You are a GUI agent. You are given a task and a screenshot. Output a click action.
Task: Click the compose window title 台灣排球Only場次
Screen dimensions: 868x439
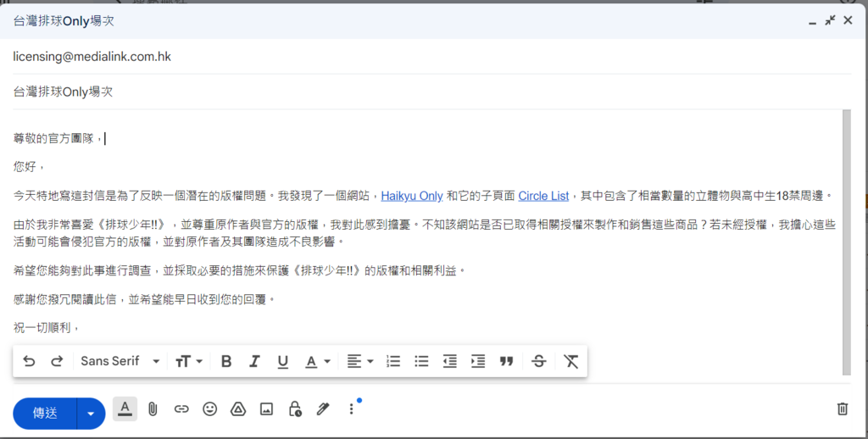point(64,21)
